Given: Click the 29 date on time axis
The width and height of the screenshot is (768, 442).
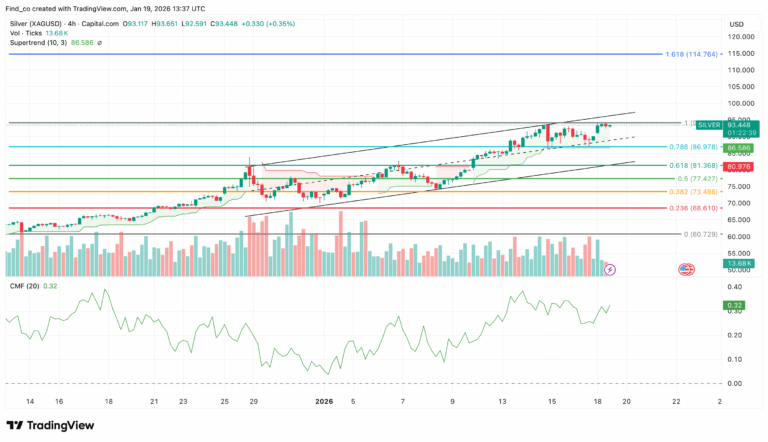Looking at the screenshot, I should (x=253, y=401).
